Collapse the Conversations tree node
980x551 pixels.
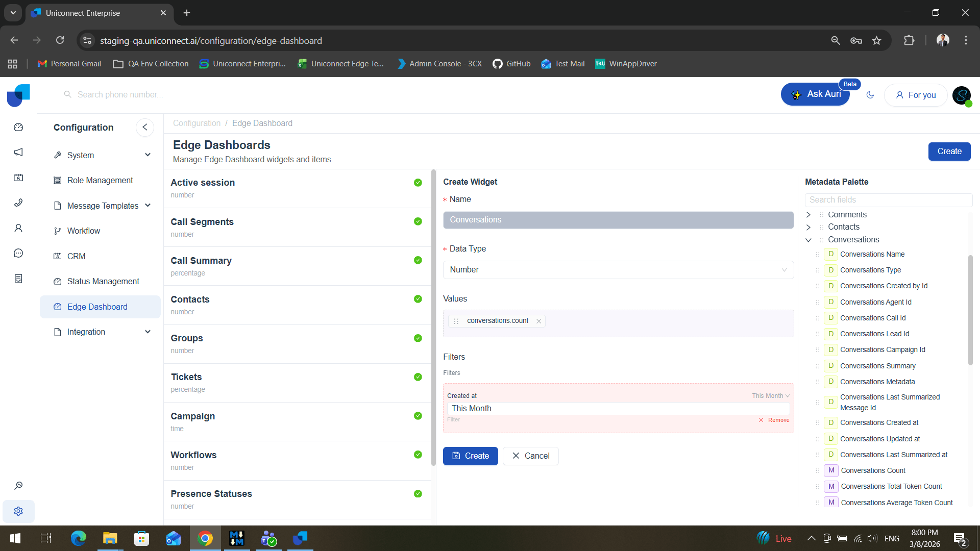click(808, 240)
